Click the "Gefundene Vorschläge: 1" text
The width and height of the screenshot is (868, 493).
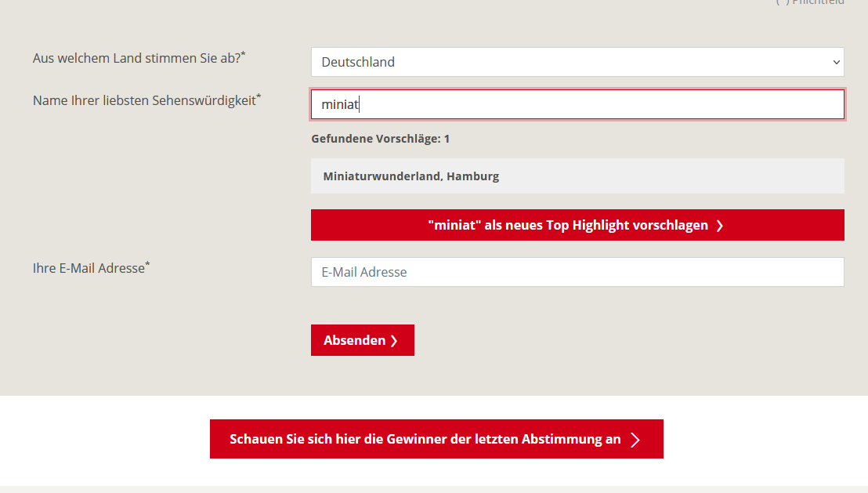pyautogui.click(x=380, y=139)
